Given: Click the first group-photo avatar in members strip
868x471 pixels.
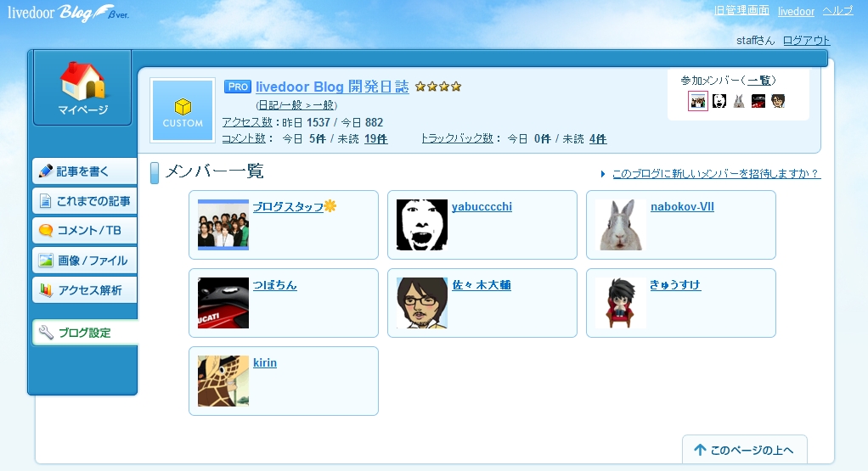Looking at the screenshot, I should point(698,101).
